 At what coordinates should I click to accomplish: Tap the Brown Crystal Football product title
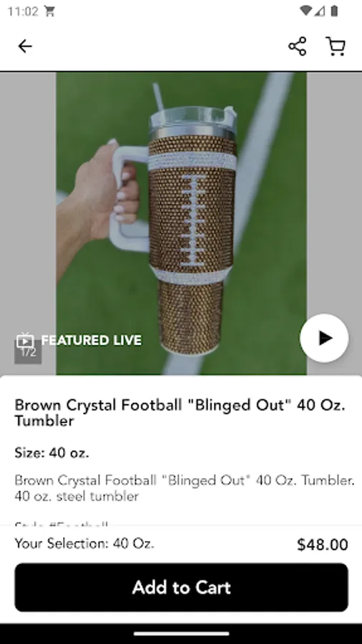click(180, 412)
